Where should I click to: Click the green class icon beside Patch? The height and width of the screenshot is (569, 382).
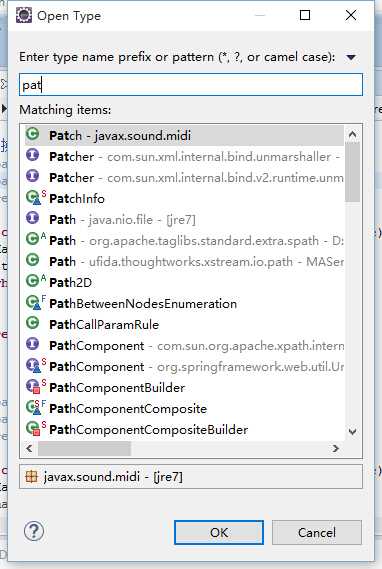click(33, 135)
